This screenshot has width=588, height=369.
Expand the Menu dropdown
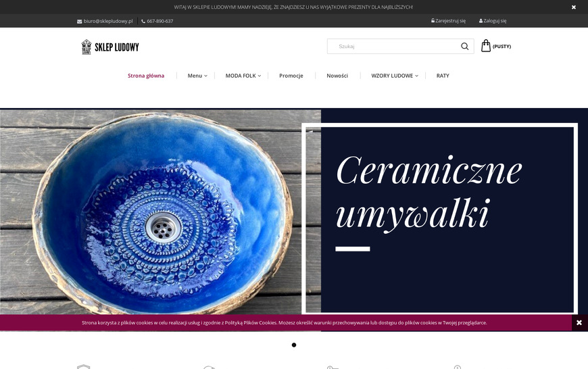pos(197,76)
